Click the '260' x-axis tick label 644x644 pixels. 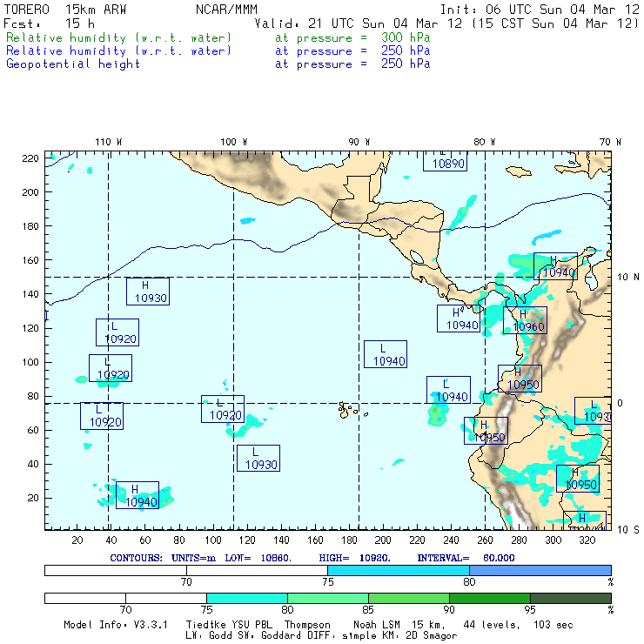click(485, 540)
